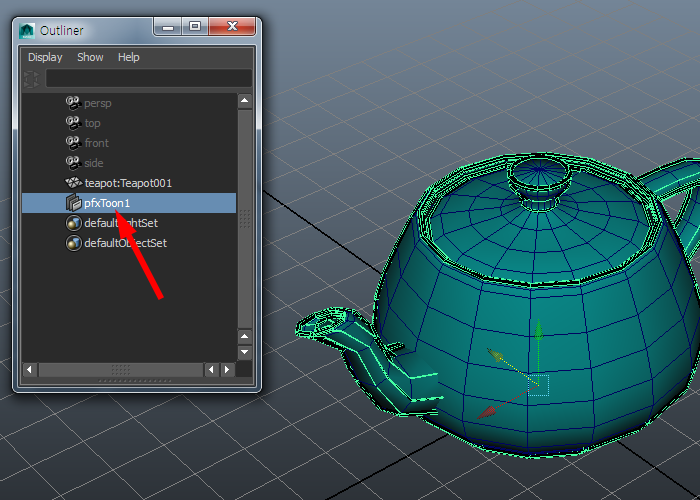Open the Display menu in Outliner
700x500 pixels.
tap(45, 57)
